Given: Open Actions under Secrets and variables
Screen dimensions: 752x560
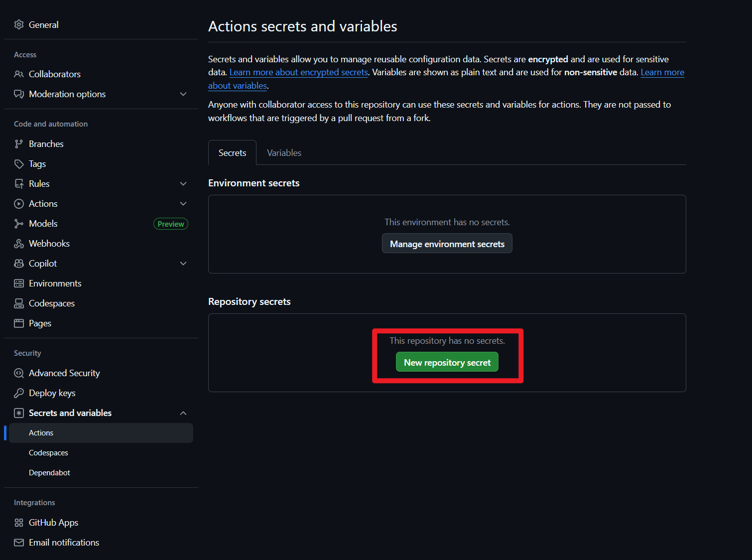Looking at the screenshot, I should [101, 433].
